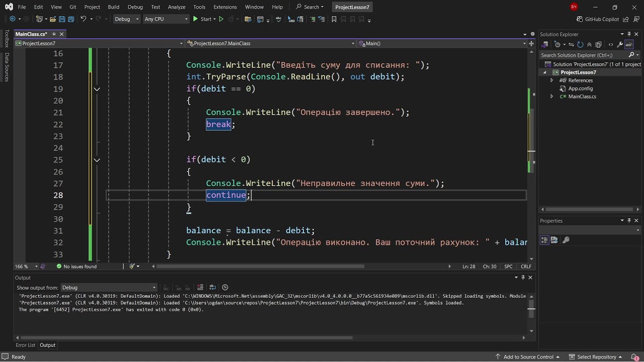
Task: Click Add to Source Control in status bar
Action: pos(528,357)
